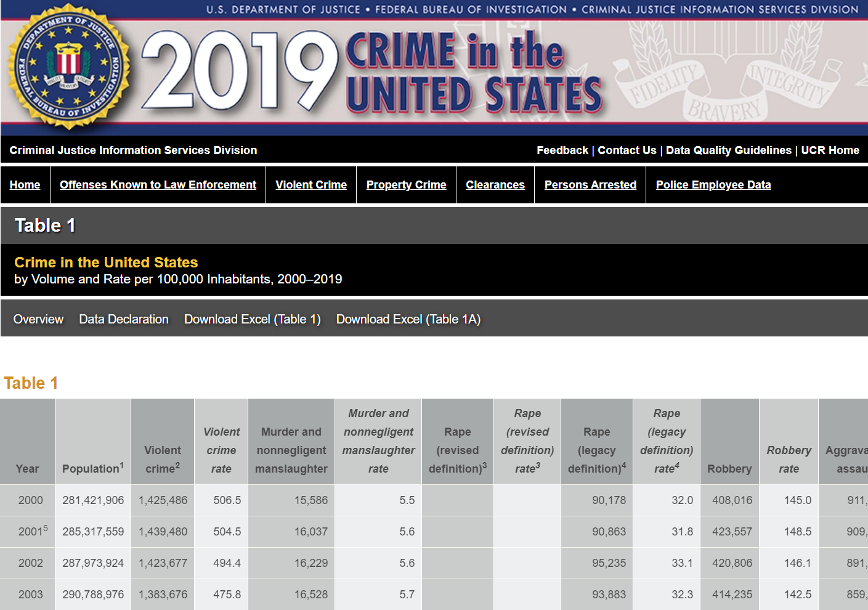
Task: Open Data Quality Guidelines link
Action: point(728,150)
